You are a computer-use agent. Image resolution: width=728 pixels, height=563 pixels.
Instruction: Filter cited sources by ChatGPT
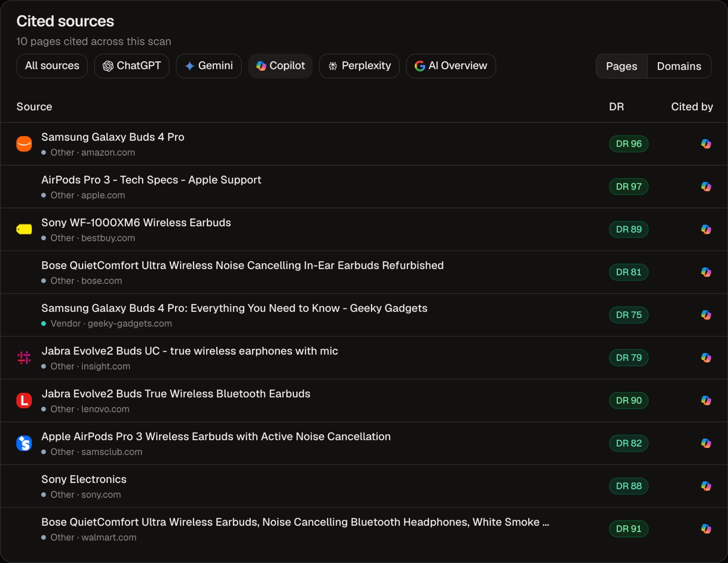click(132, 66)
